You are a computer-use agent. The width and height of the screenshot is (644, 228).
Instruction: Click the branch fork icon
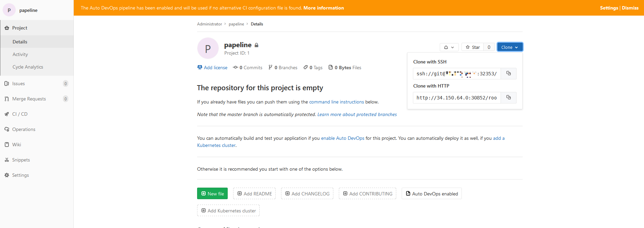[x=271, y=67]
